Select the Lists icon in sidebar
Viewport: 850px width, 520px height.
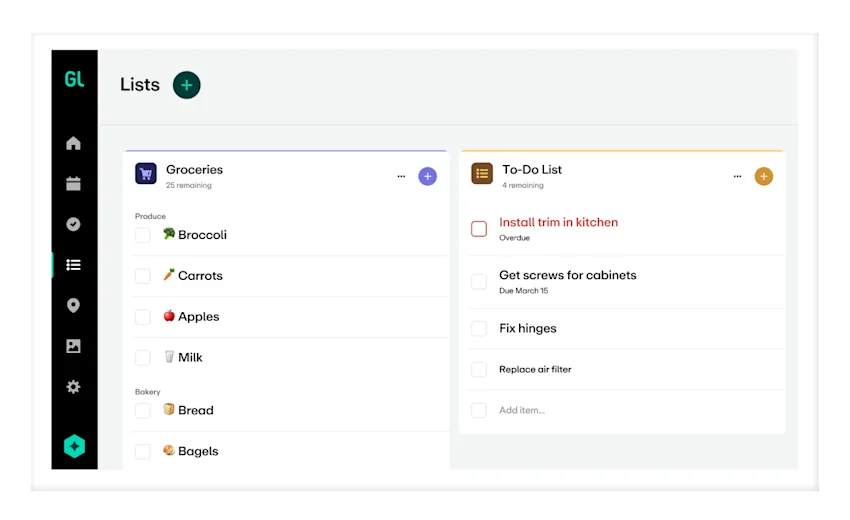(x=73, y=265)
